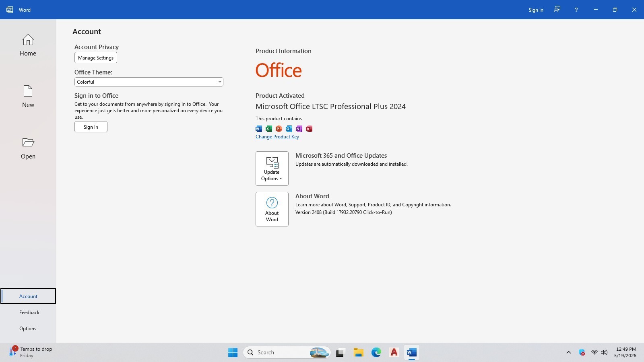644x362 pixels.
Task: Minimize the Word window
Action: coord(596,10)
